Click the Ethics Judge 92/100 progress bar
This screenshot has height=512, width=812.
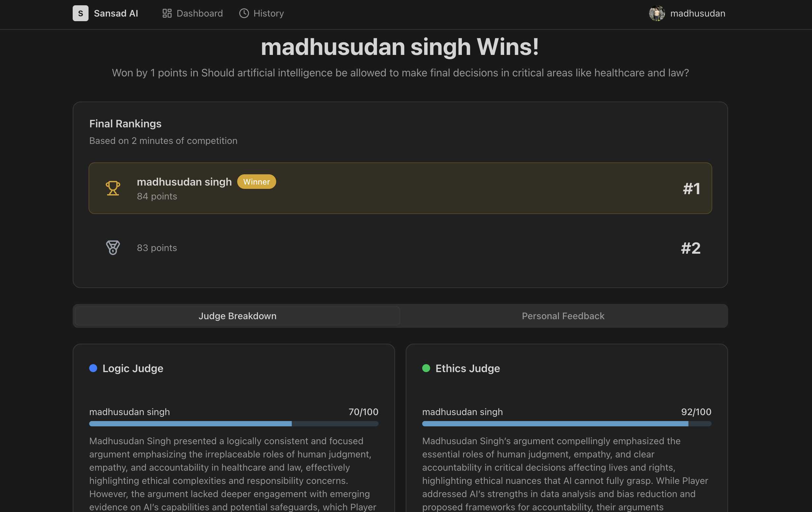coord(567,424)
